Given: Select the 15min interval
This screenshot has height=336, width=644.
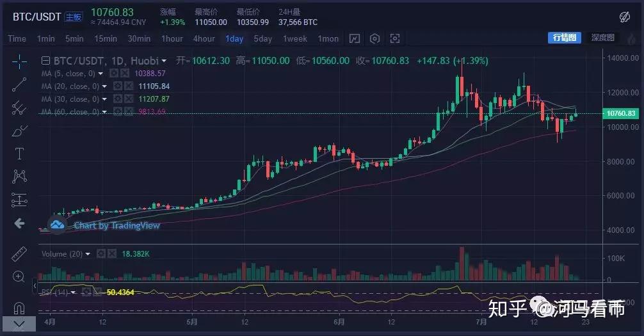Looking at the screenshot, I should (106, 38).
